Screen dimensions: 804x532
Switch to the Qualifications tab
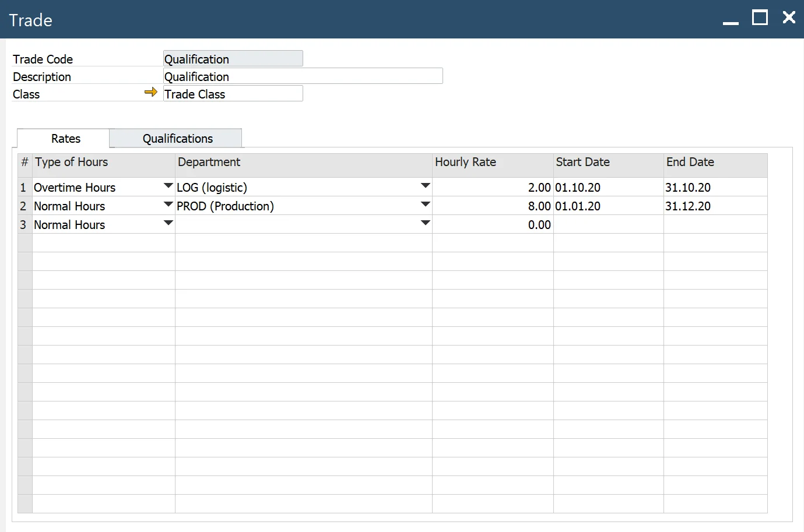(x=177, y=139)
